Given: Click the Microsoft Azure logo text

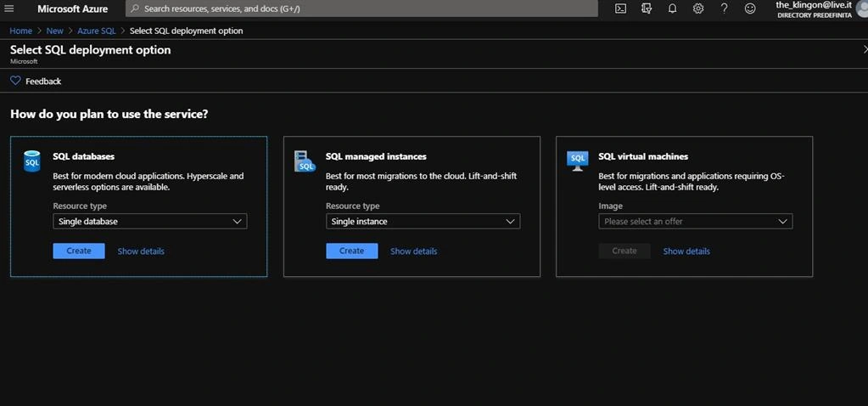Looking at the screenshot, I should click(x=72, y=8).
